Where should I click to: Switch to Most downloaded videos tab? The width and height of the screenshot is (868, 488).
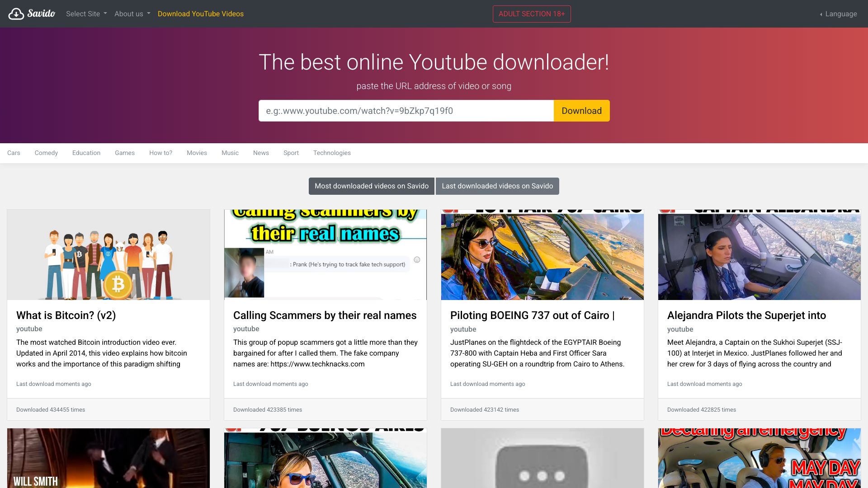pyautogui.click(x=371, y=186)
